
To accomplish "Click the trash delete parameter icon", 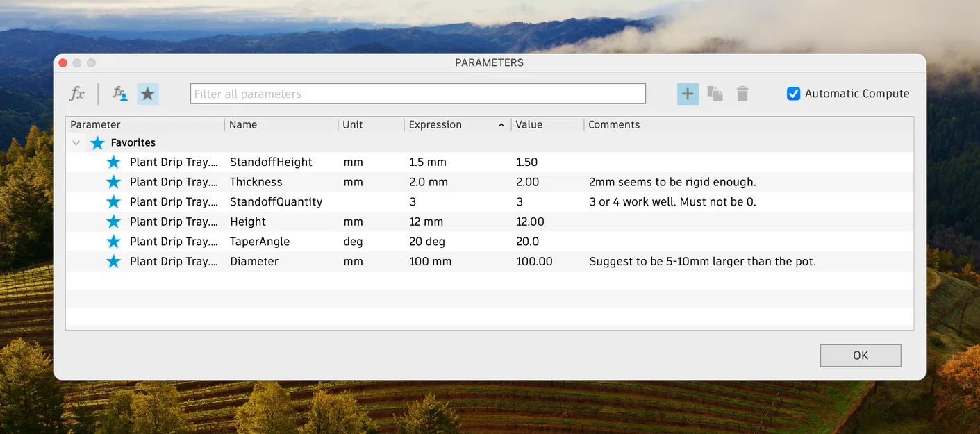I will [x=742, y=94].
